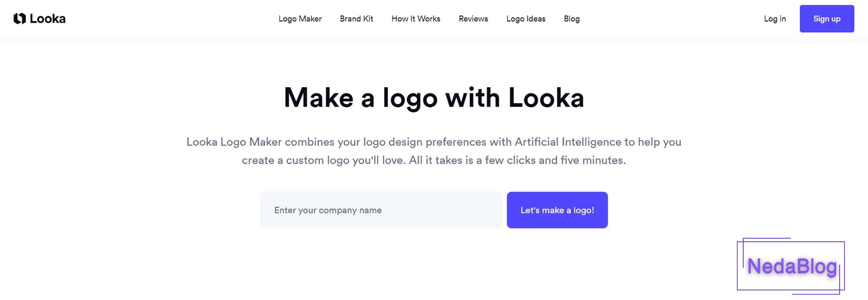Image resolution: width=868 pixels, height=300 pixels.
Task: Click the "Make a logo with Looka" headline
Action: [434, 98]
